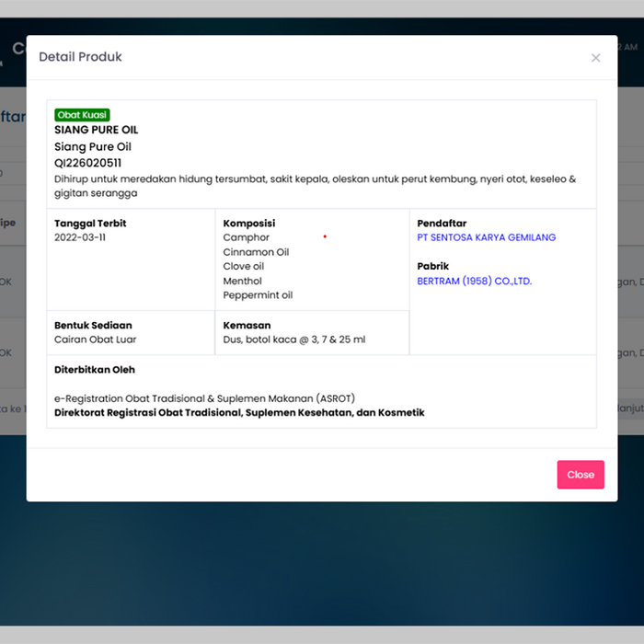Select registration number QI226020511
The image size is (644, 644).
pos(87,163)
